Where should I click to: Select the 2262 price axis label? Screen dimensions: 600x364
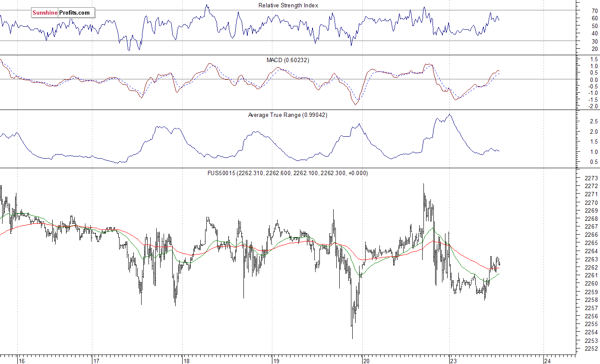[591, 267]
